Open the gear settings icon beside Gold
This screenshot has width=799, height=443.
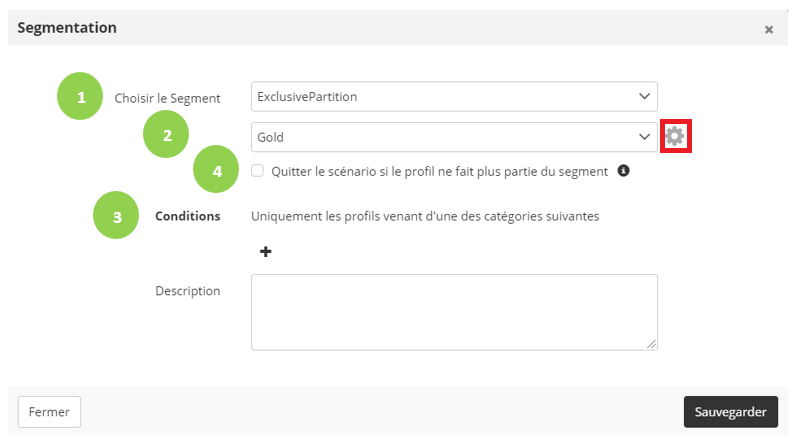[x=675, y=136]
